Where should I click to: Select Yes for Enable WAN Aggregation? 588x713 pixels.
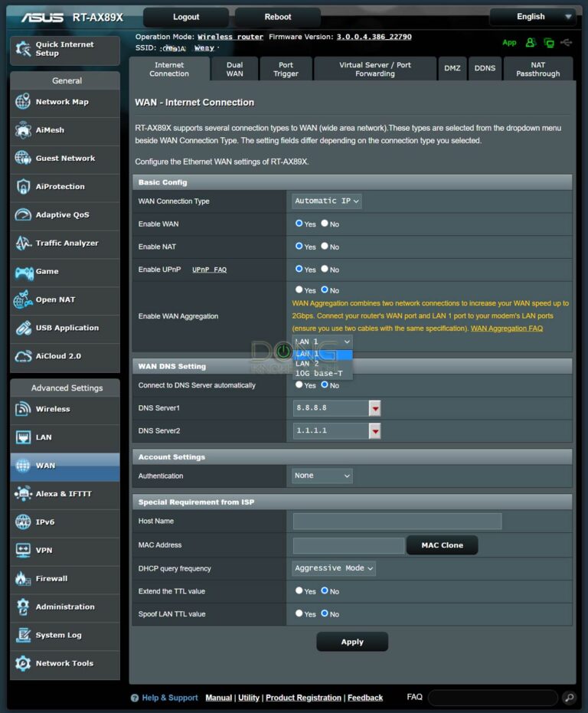299,290
